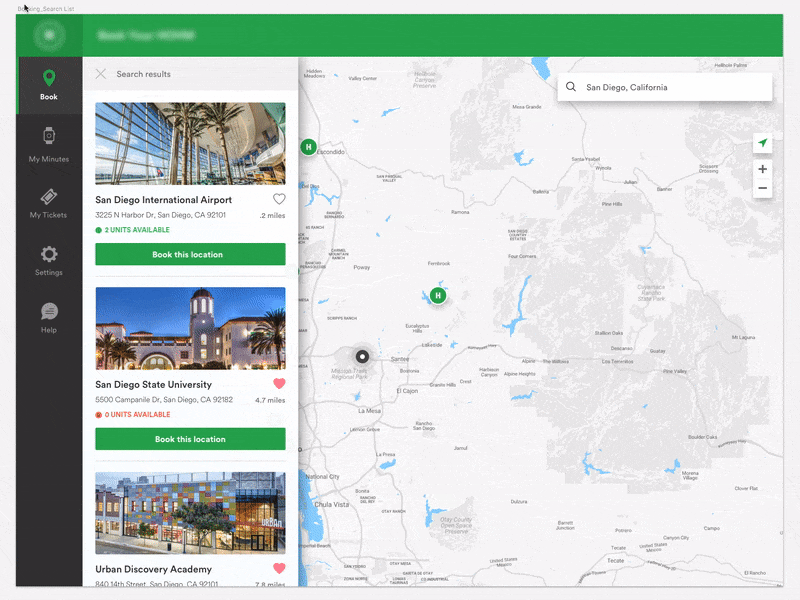Screen dimensions: 800x600
Task: Open My Minutes via the watch icon
Action: [x=48, y=135]
